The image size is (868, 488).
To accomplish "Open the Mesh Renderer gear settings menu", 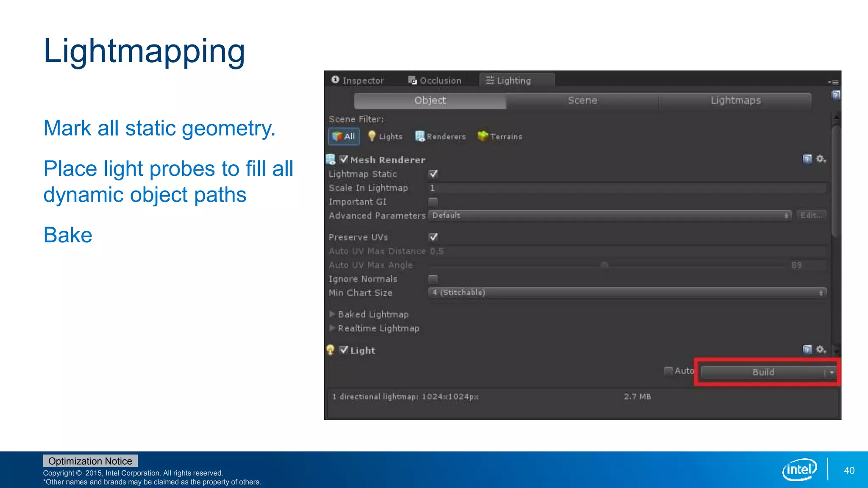I will 821,159.
